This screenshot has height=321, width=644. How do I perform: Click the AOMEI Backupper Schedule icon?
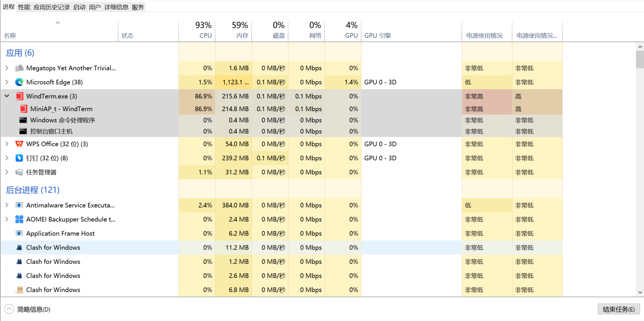pyautogui.click(x=19, y=219)
